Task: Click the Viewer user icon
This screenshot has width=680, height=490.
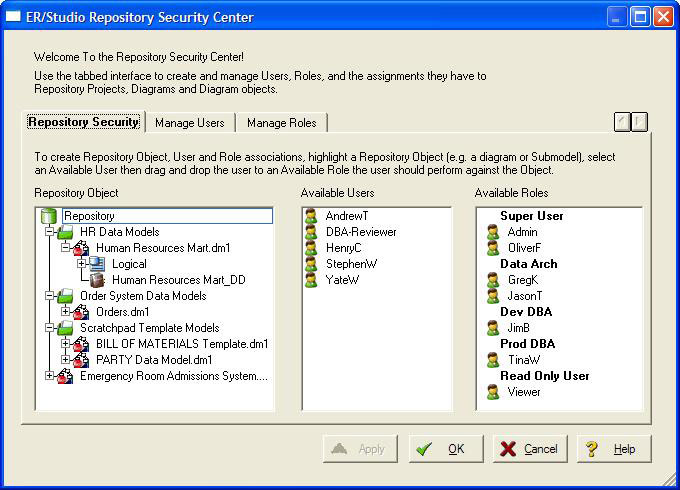Action: 493,392
